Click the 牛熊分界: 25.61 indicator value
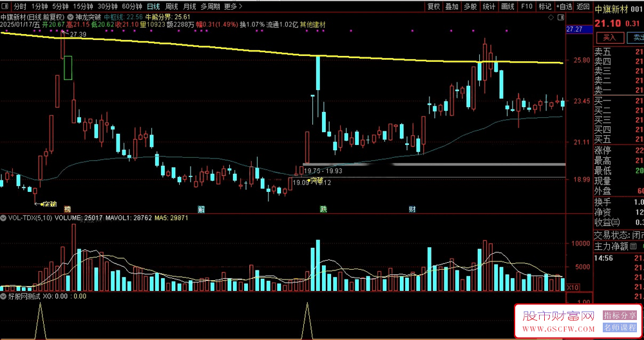Screen dimensions: 644x340 click(168, 17)
